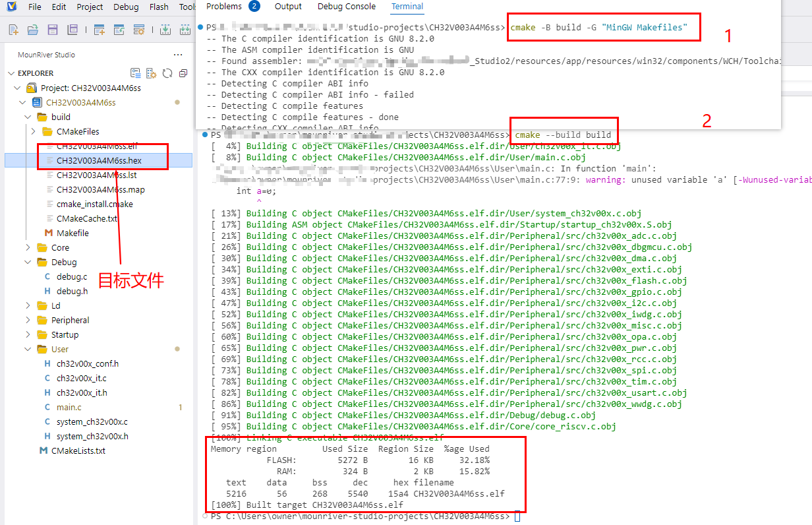Click the Import Project toolbar icon

click(119, 30)
